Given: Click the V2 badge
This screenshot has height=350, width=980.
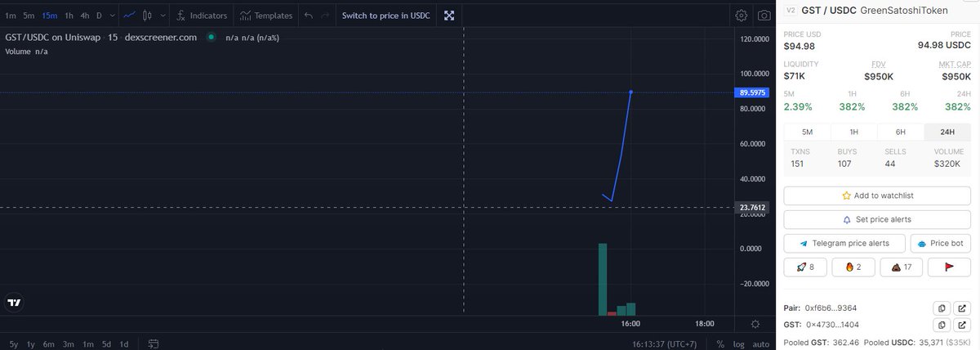Looking at the screenshot, I should (x=791, y=11).
